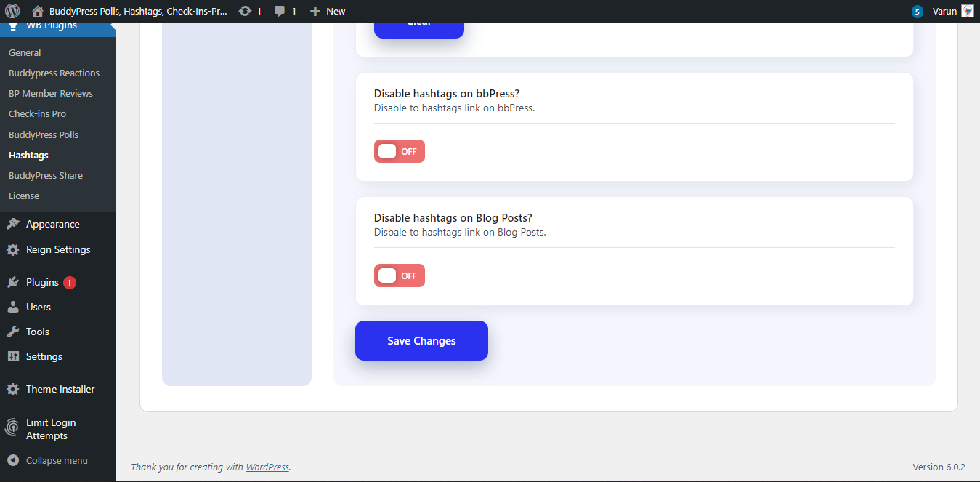Image resolution: width=980 pixels, height=482 pixels.
Task: Click the Save Changes button
Action: coord(421,340)
